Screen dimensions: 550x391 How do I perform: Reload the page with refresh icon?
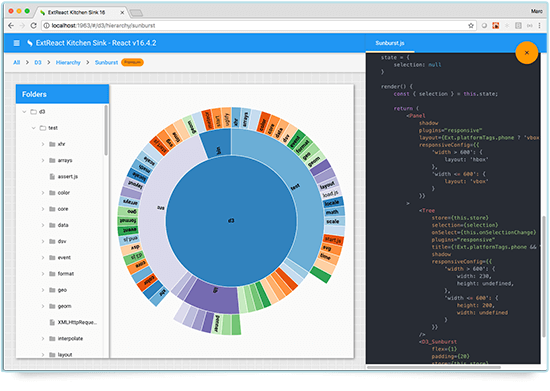(33, 26)
